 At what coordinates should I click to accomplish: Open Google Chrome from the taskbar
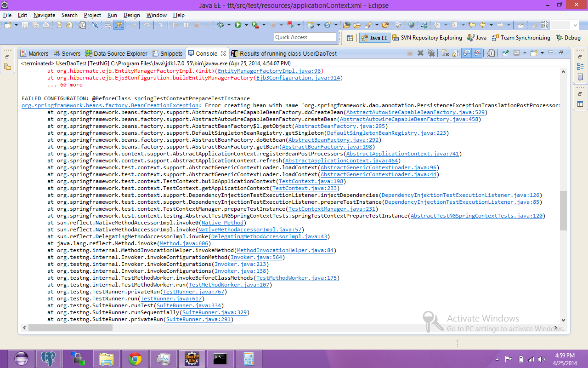135,358
